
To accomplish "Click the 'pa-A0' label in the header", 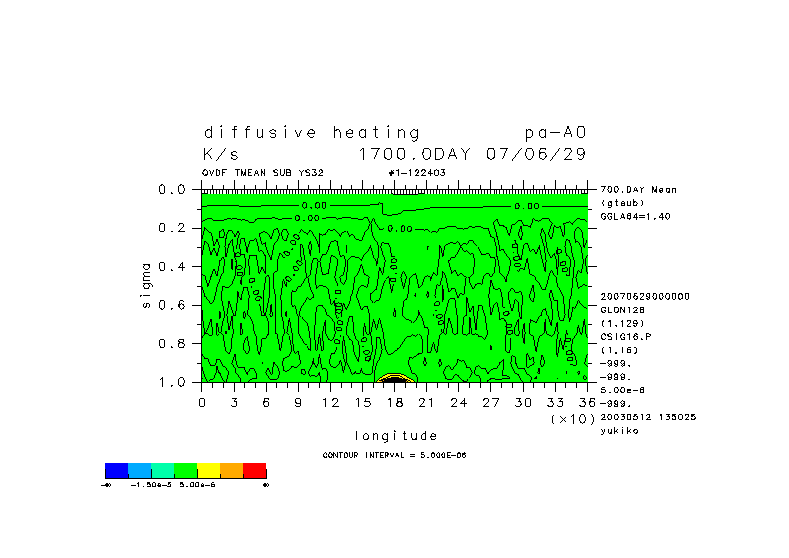I will click(555, 132).
